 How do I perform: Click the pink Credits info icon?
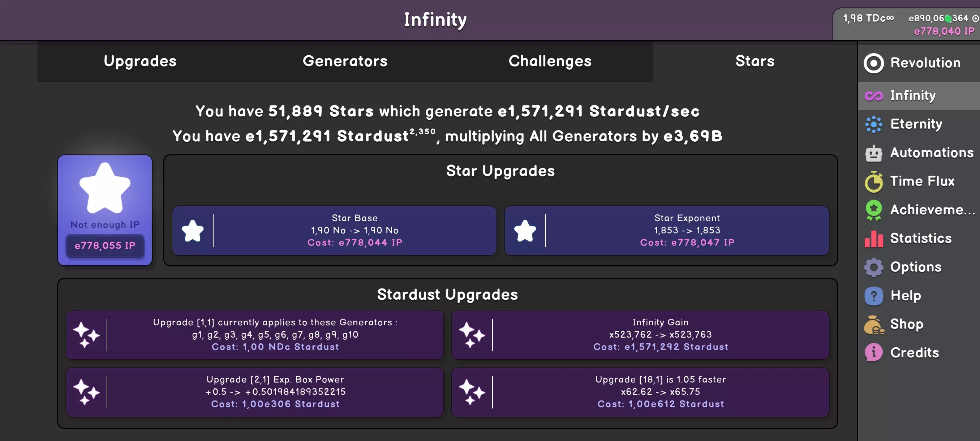point(873,353)
